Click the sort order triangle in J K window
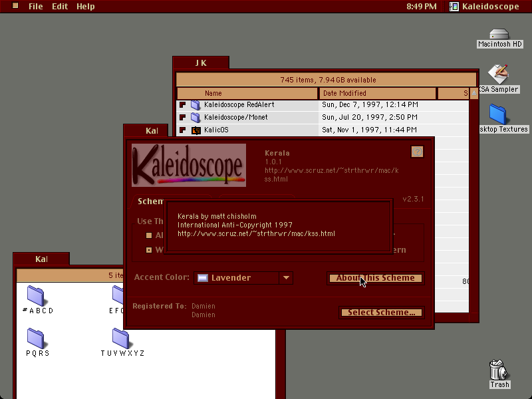Screen dimensions: 532x399 (474, 93)
